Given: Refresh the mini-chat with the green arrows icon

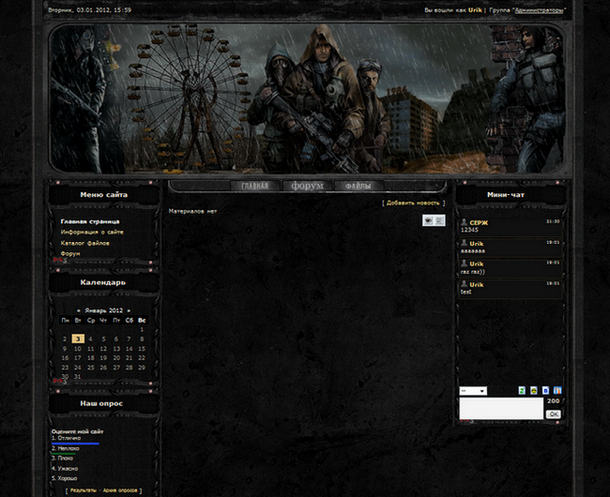Looking at the screenshot, I should click(x=522, y=390).
